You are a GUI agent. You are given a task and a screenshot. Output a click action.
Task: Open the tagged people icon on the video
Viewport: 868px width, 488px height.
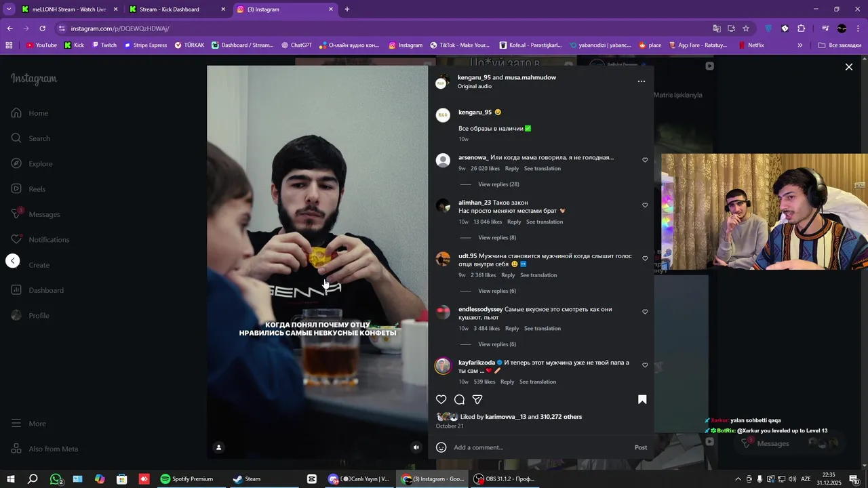218,447
